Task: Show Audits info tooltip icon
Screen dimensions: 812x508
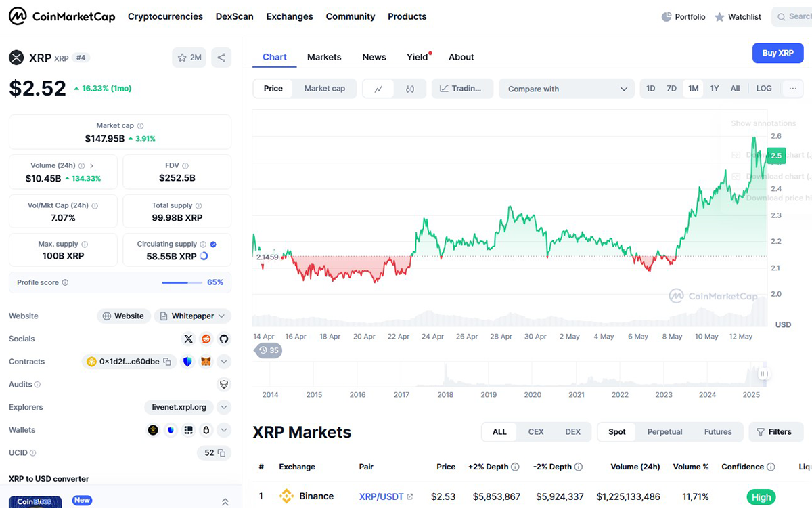Action: [x=37, y=384]
